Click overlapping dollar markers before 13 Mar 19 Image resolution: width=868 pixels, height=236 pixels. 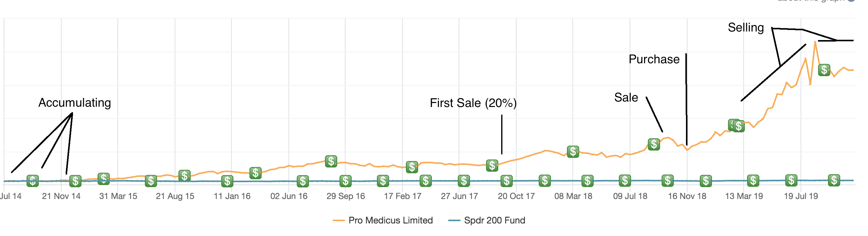(x=736, y=126)
